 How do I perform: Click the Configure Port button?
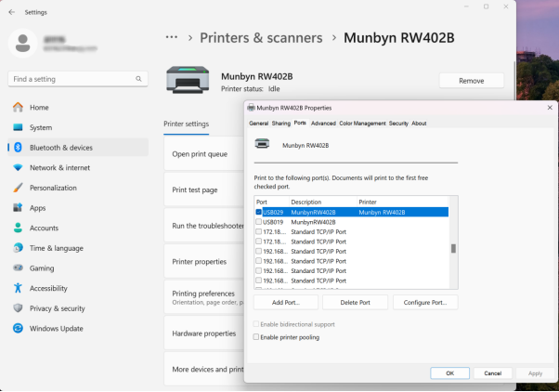pyautogui.click(x=425, y=303)
